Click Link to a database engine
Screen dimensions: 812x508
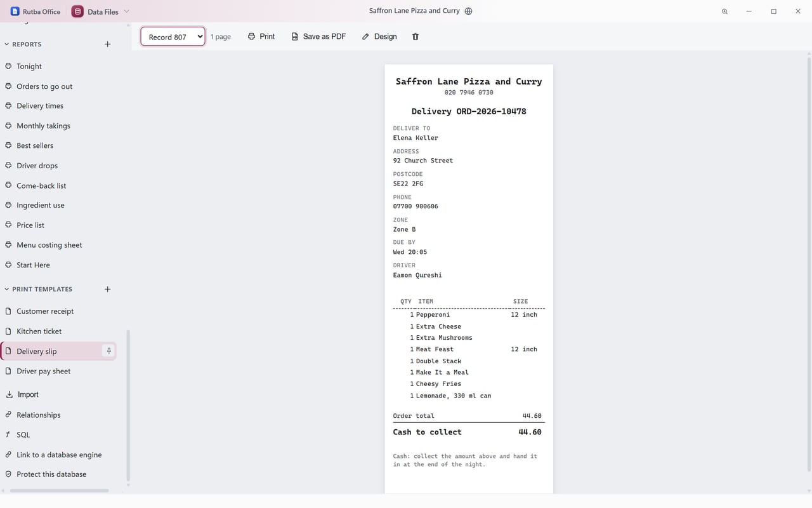(x=58, y=455)
